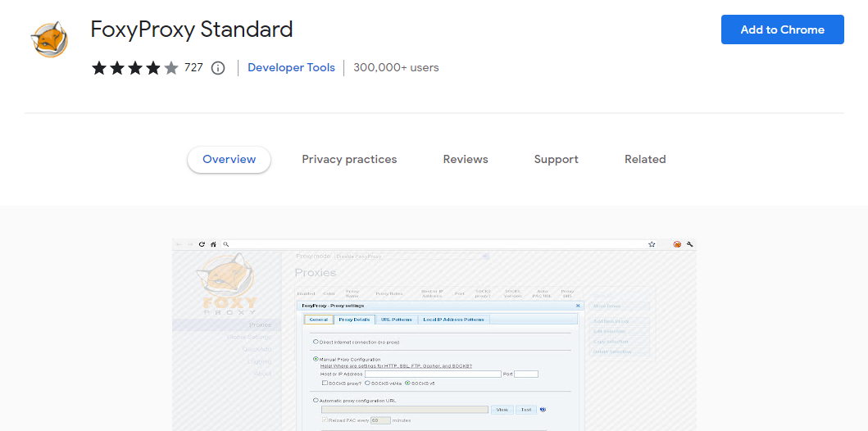Click the FoxyProxy toolbar icon in the preview
The width and height of the screenshot is (868, 431).
677,244
